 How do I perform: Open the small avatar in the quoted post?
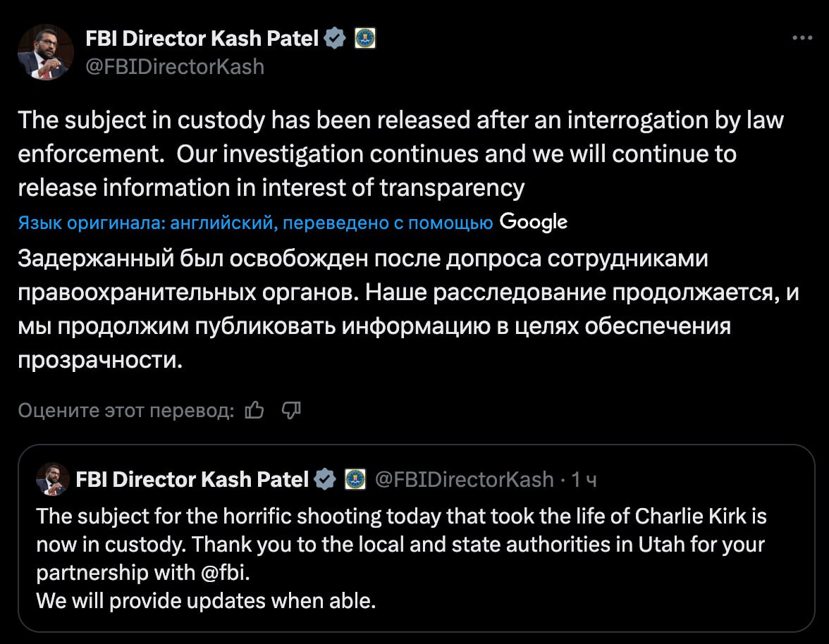[x=52, y=479]
